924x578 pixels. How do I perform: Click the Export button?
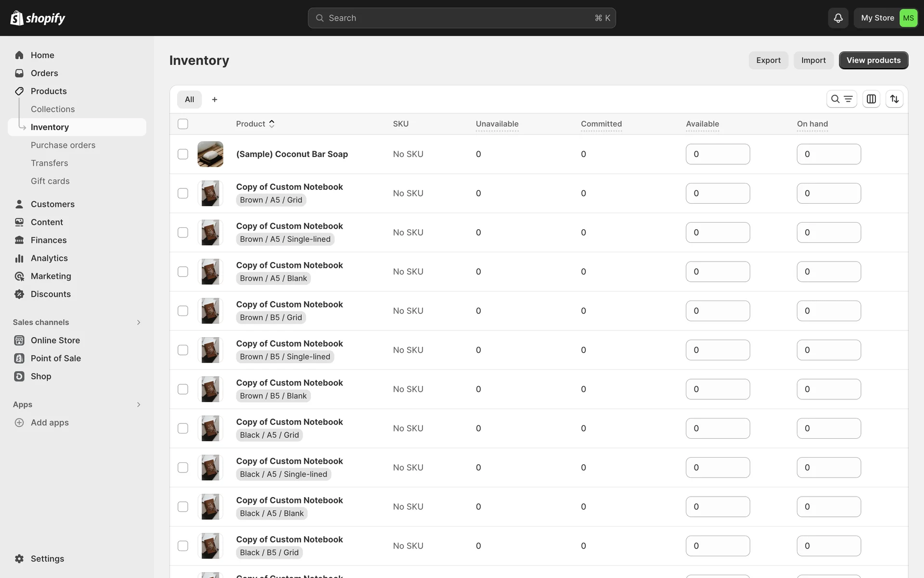(768, 60)
